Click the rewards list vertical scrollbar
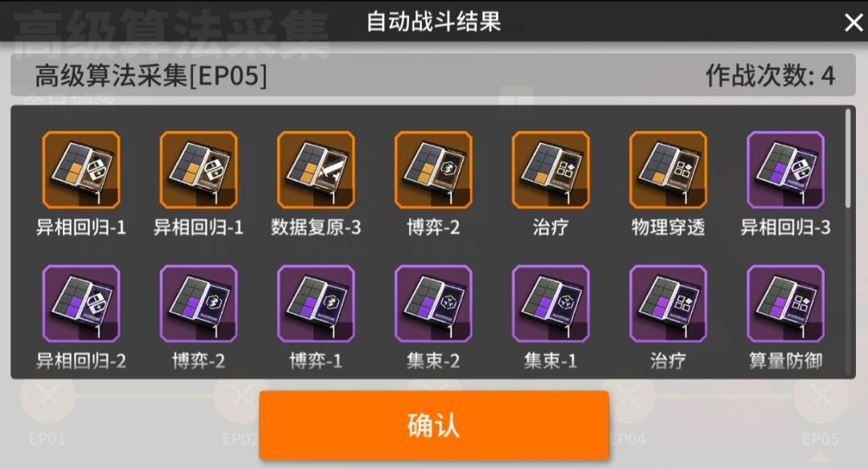868x469 pixels. [x=848, y=158]
